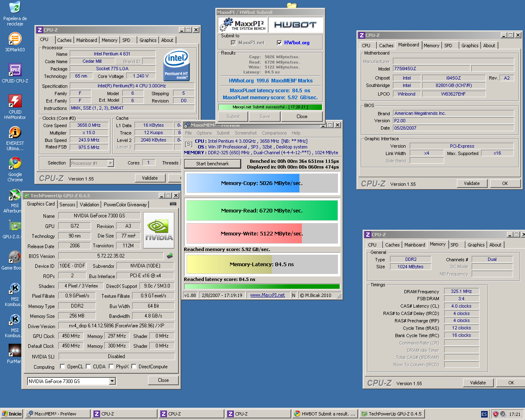
Task: Click the Memory-Read 6720 MByte/sec bar
Action: tap(262, 210)
